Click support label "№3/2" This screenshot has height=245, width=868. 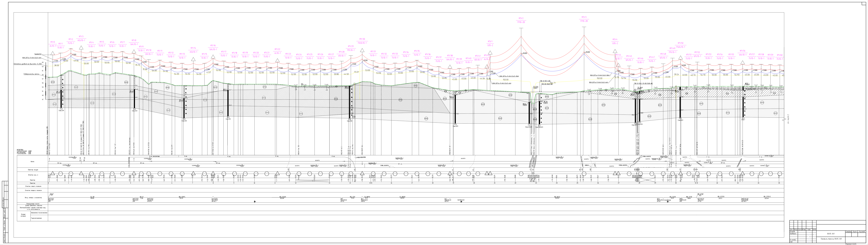click(521, 18)
